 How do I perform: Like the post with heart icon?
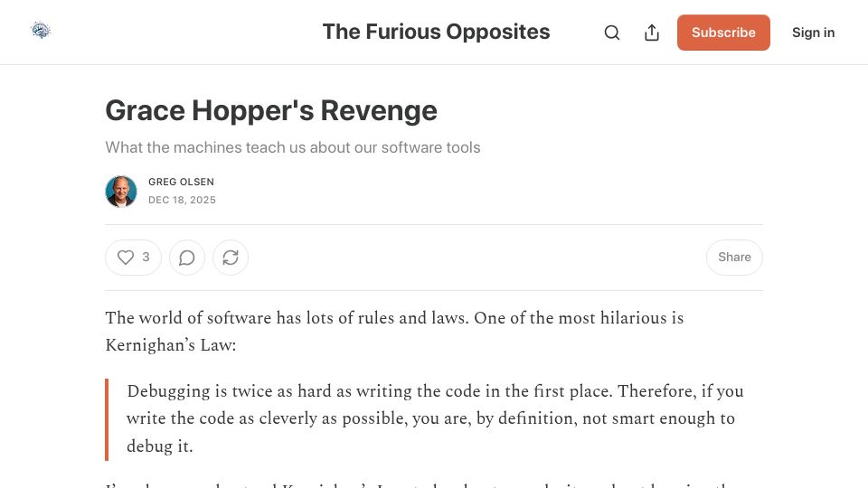click(x=126, y=258)
